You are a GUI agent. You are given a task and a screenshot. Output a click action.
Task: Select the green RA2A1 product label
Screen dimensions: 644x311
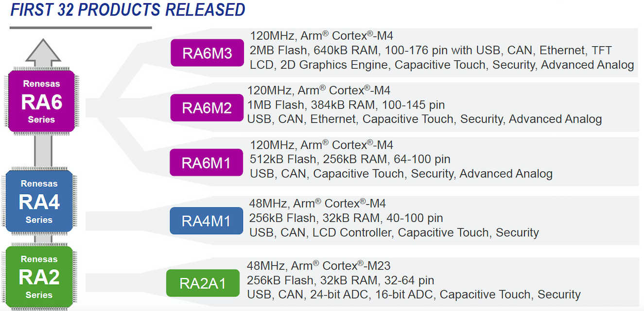click(x=203, y=283)
